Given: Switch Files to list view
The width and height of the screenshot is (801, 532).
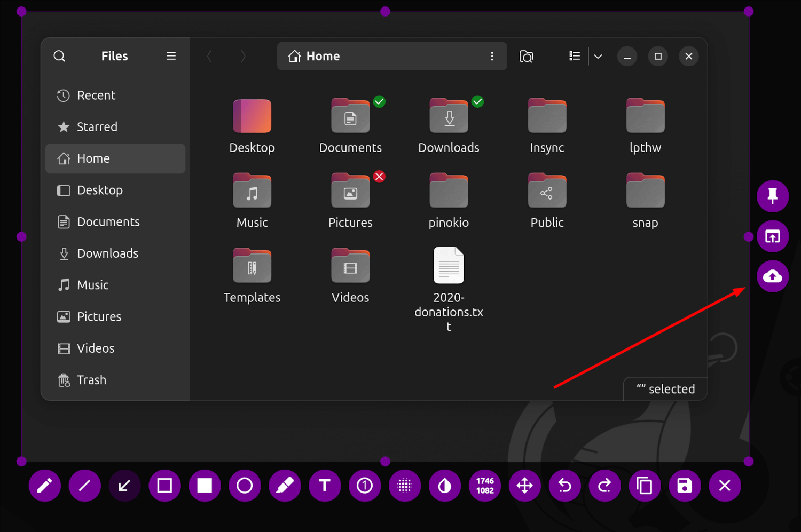Looking at the screenshot, I should [x=574, y=56].
